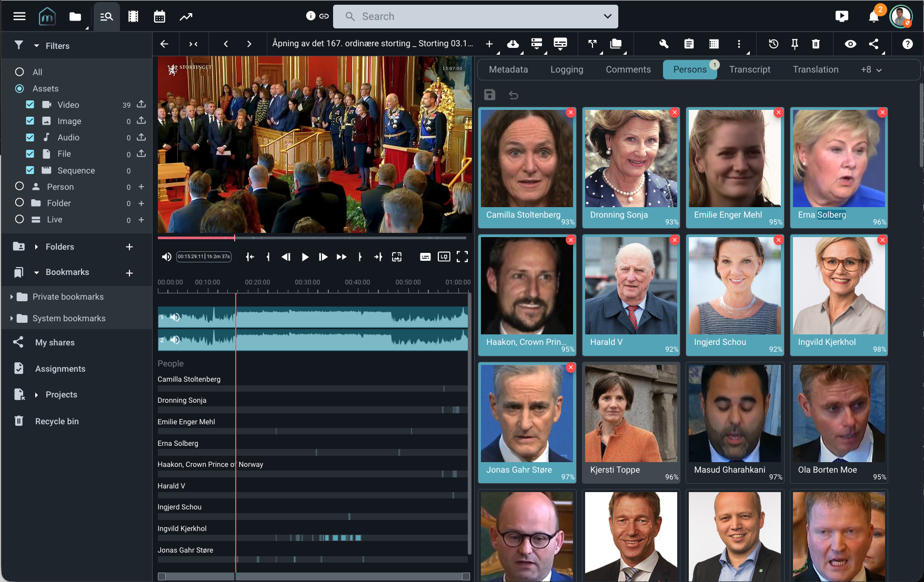
Task: Open the share icon in asset toolbar
Action: click(x=873, y=44)
